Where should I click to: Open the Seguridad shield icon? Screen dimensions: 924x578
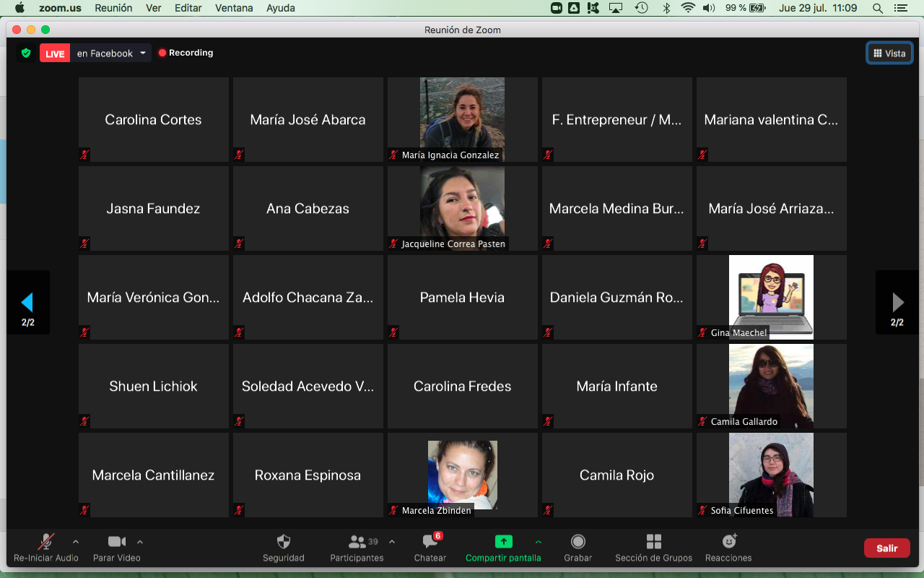coord(284,542)
